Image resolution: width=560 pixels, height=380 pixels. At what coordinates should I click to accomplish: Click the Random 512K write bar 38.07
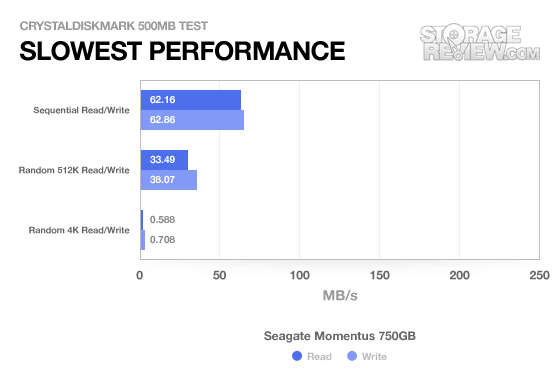pyautogui.click(x=169, y=180)
